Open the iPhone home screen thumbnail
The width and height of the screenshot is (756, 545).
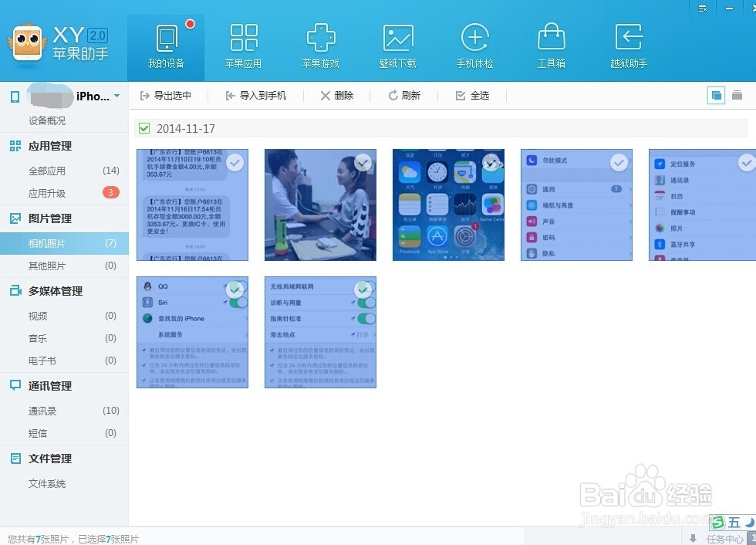coord(448,205)
